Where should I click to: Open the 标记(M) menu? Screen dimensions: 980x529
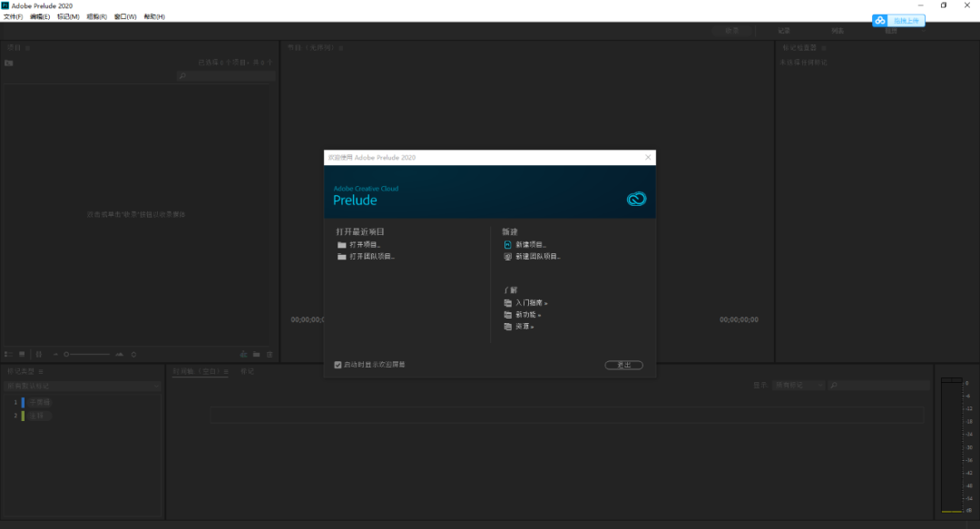tap(68, 17)
